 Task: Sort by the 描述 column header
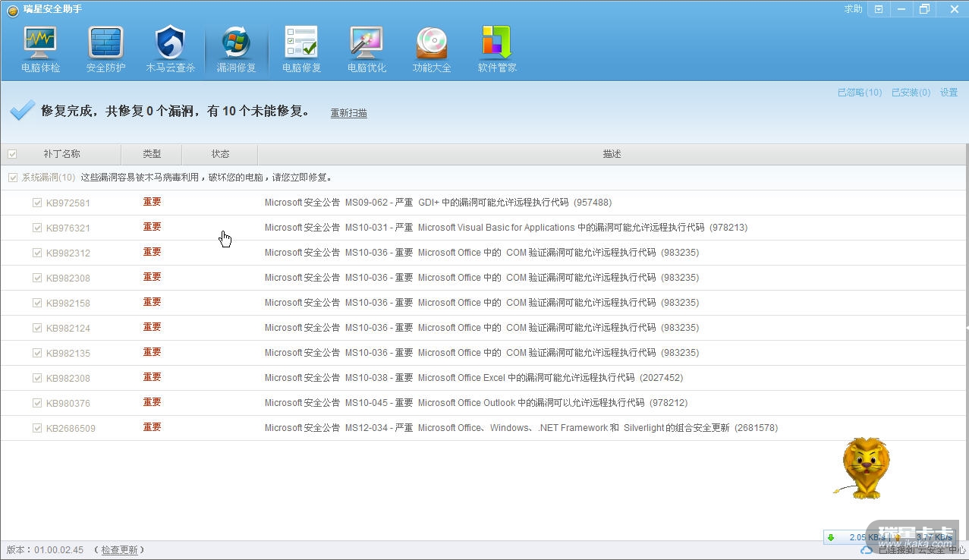612,154
